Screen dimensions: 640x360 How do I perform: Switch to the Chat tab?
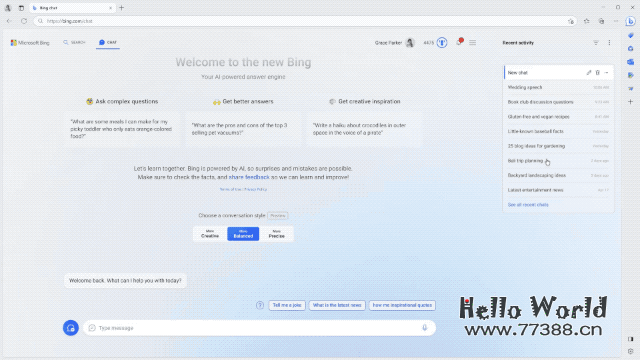tap(108, 42)
